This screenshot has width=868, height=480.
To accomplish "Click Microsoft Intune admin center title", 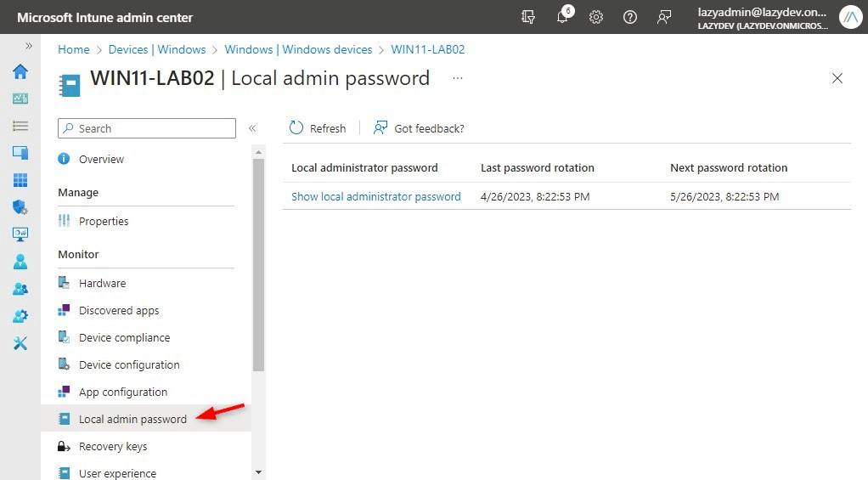I will click(104, 17).
